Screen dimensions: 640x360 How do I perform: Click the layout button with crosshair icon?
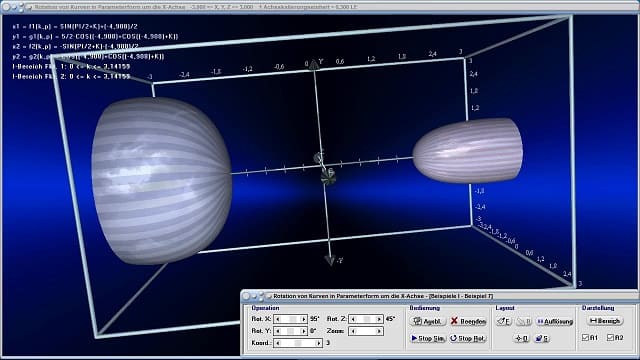tap(521, 338)
